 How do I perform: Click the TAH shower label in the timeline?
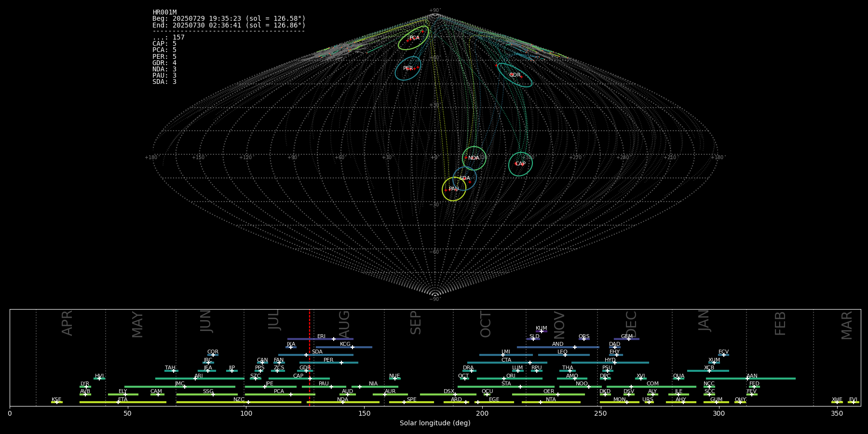pyautogui.click(x=170, y=368)
